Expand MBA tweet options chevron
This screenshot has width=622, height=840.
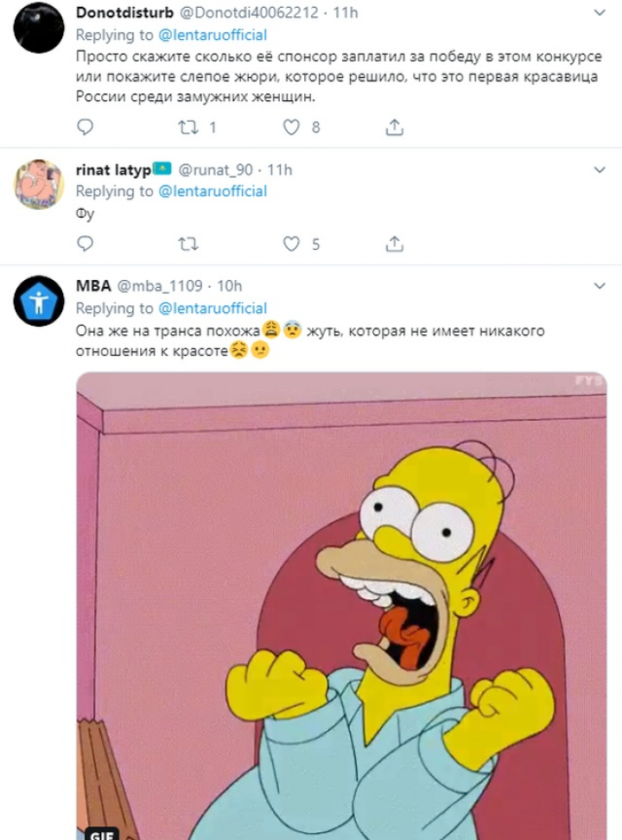600,286
